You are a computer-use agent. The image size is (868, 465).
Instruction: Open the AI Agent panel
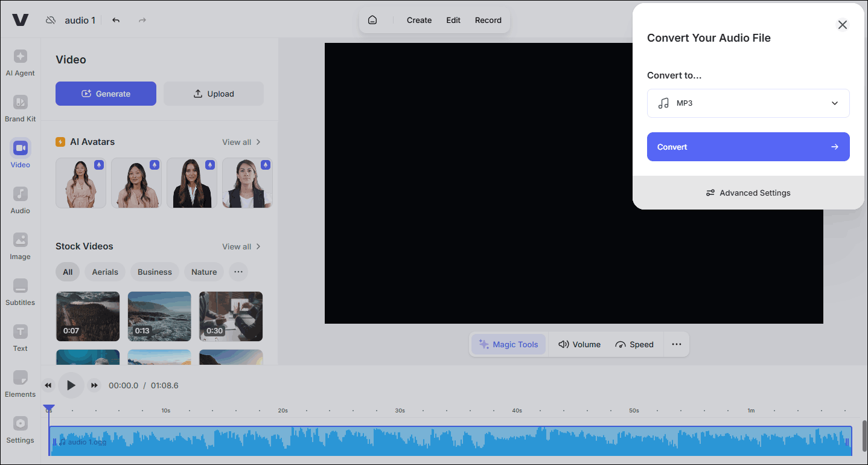pyautogui.click(x=20, y=63)
